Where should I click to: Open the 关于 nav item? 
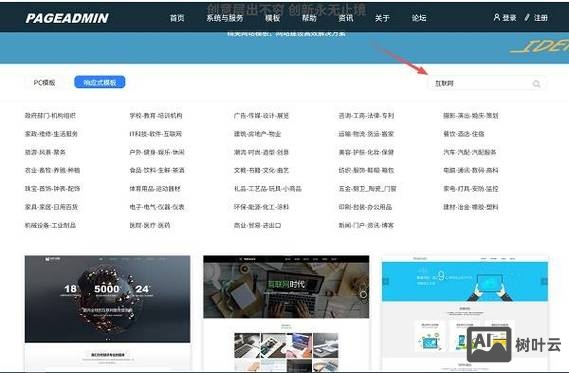click(382, 18)
